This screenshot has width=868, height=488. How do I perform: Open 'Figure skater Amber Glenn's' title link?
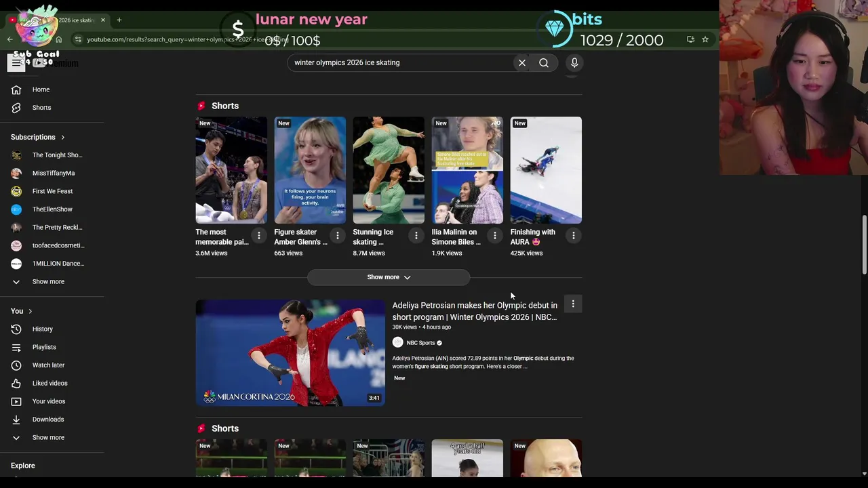[x=301, y=237]
